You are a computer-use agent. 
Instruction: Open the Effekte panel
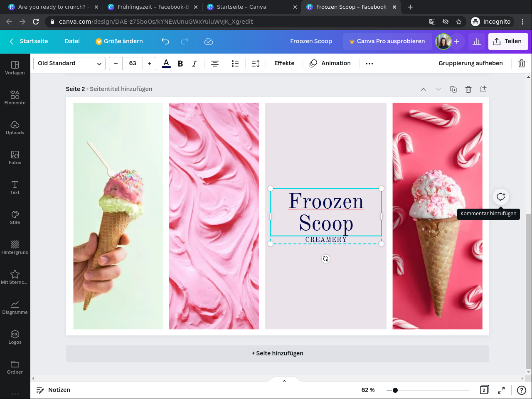point(284,63)
